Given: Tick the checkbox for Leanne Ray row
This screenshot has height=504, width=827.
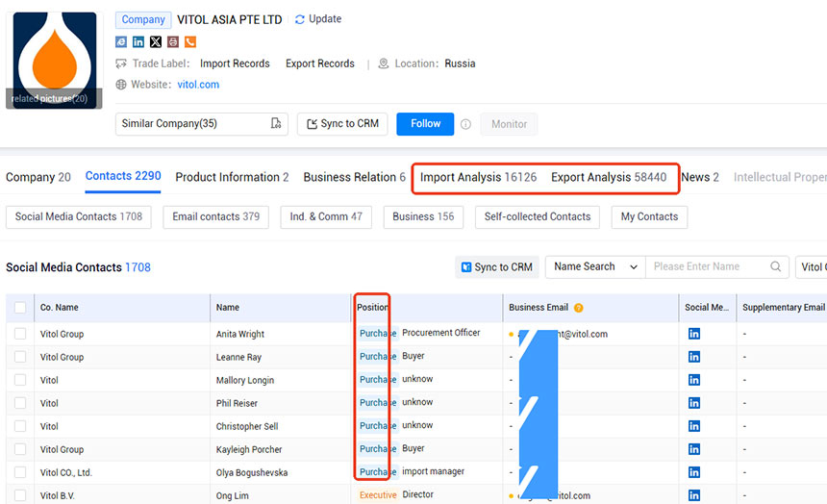Looking at the screenshot, I should (20, 357).
